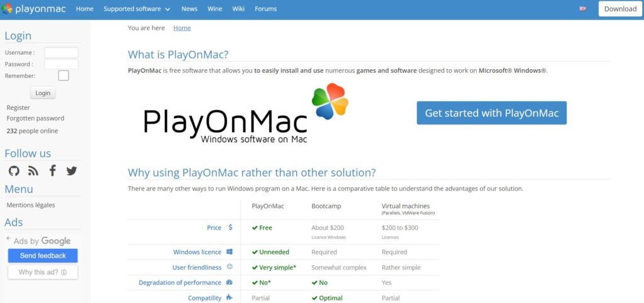The width and height of the screenshot is (644, 303).
Task: Click the ad back arrow icon
Action: pos(9,238)
